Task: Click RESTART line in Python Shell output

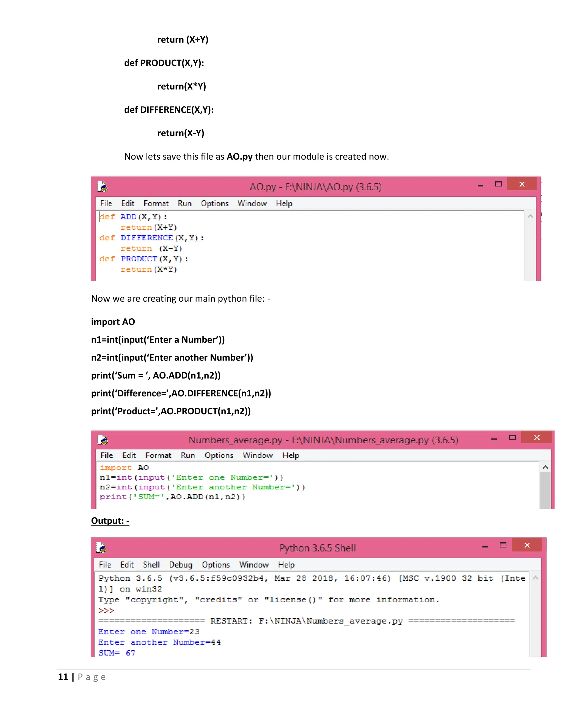Action: 307,621
